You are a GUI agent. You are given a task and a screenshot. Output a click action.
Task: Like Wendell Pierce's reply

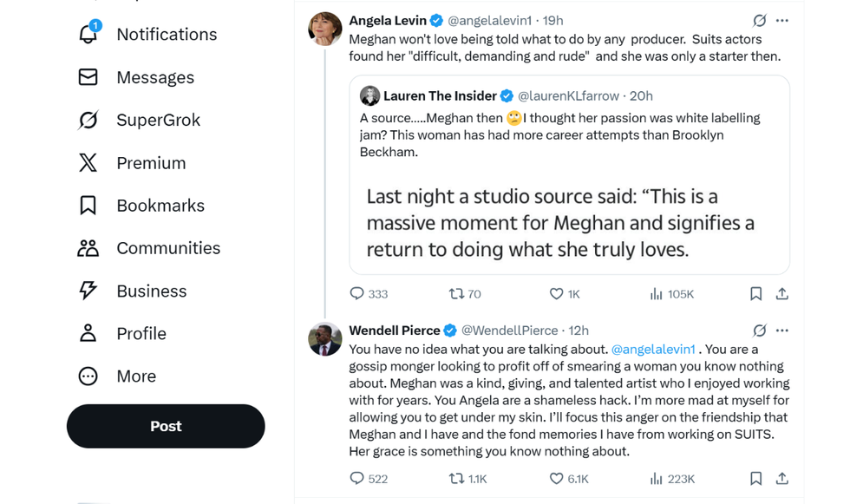[557, 478]
